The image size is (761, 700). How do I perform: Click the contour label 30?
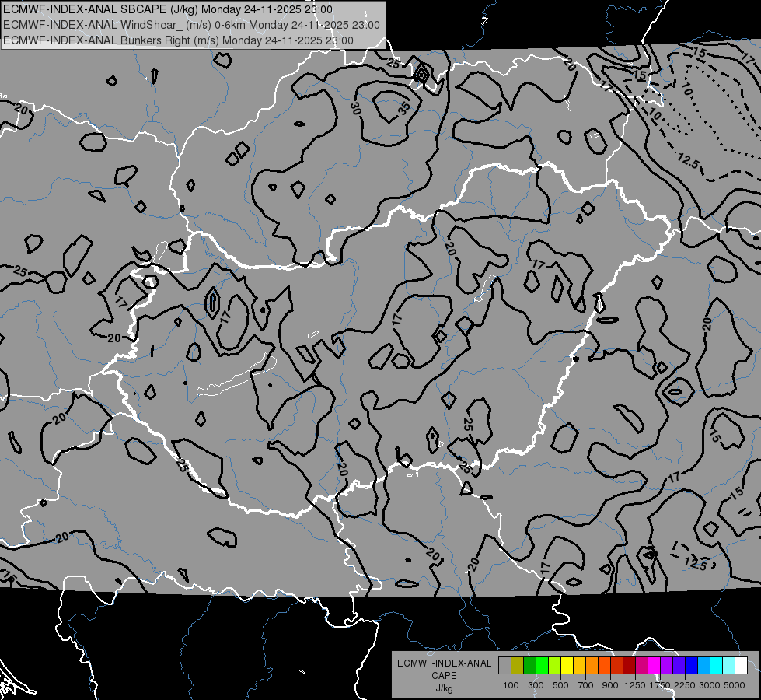point(356,109)
